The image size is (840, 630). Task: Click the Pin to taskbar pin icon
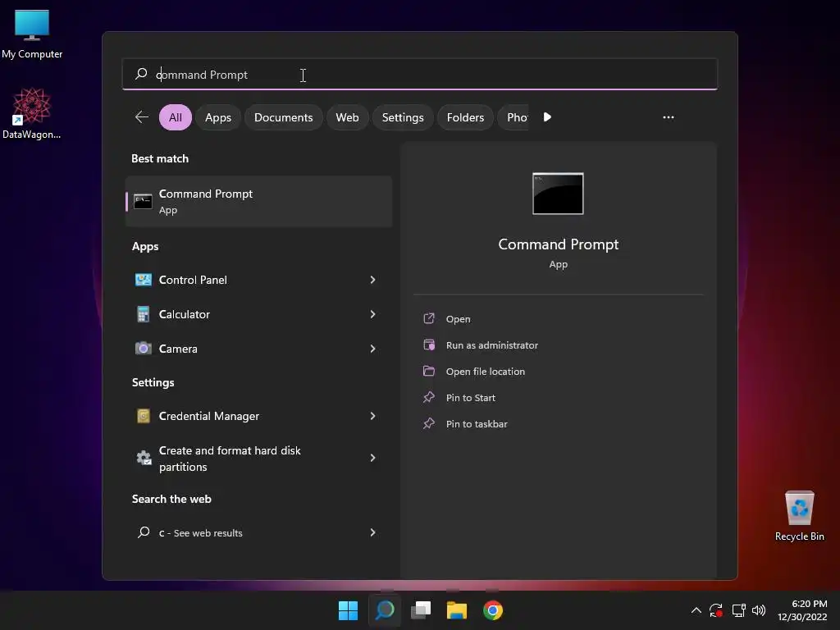[x=429, y=423]
